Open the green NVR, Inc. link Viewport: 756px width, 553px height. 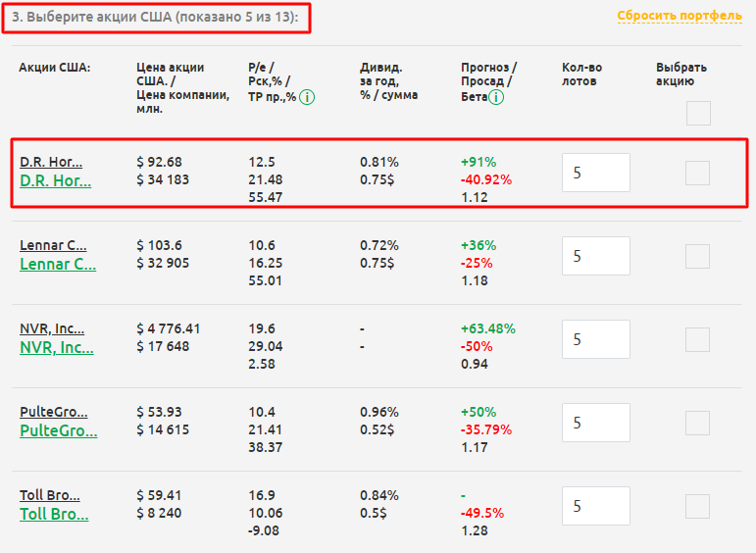pyautogui.click(x=55, y=347)
